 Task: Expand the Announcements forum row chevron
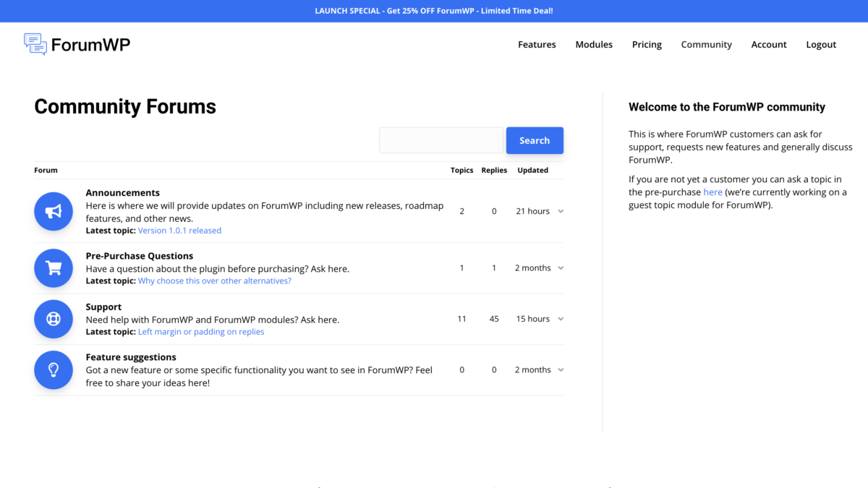(x=561, y=211)
